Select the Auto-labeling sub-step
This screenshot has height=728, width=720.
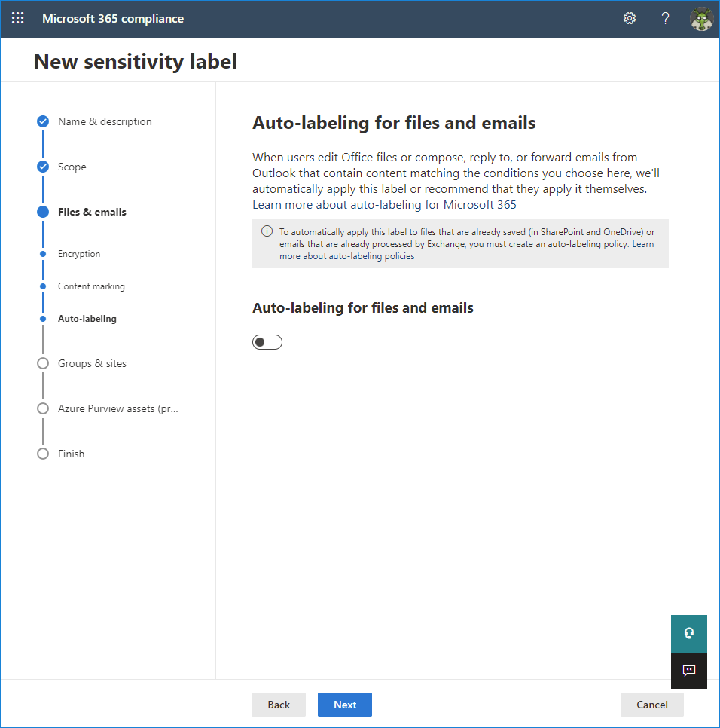click(x=87, y=319)
